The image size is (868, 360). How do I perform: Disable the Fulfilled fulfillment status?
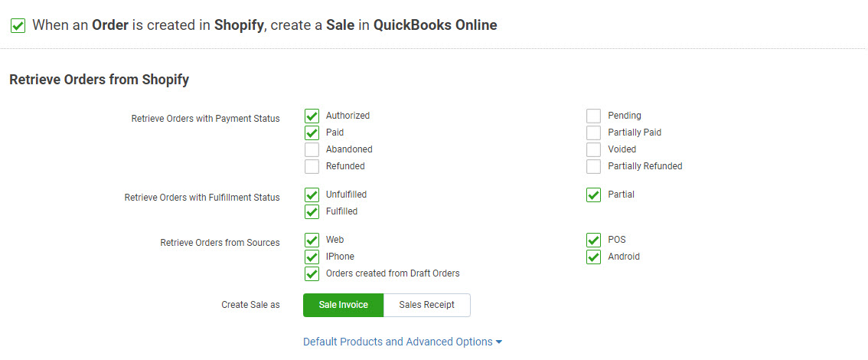point(312,211)
